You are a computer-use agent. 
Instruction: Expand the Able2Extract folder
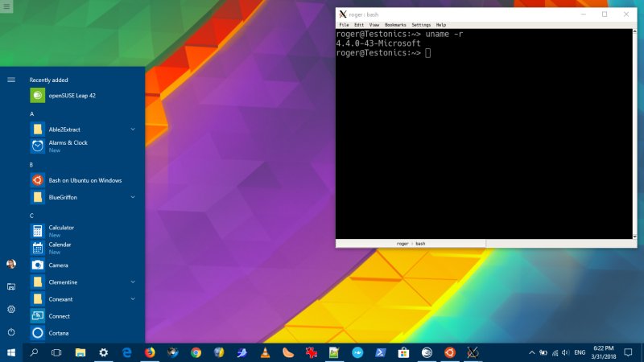point(82,130)
